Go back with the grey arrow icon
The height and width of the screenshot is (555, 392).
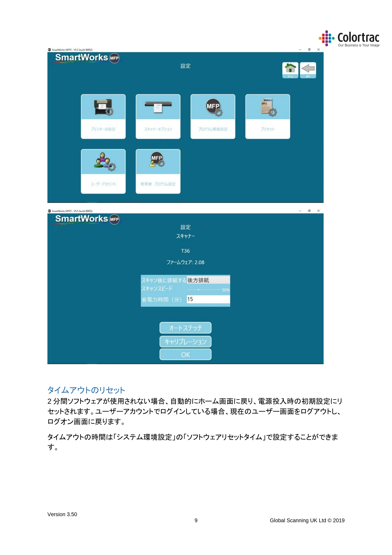tap(308, 70)
